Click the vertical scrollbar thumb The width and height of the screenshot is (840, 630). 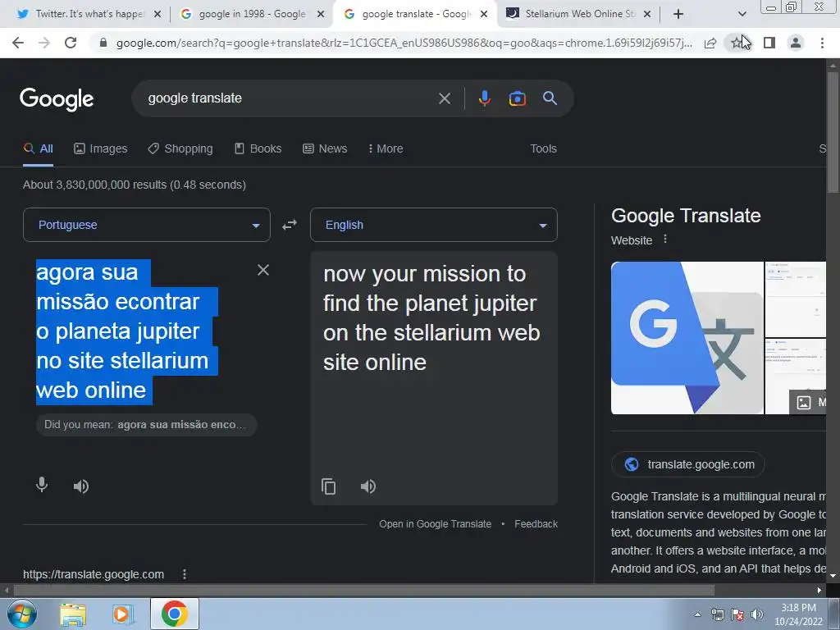pyautogui.click(x=833, y=130)
